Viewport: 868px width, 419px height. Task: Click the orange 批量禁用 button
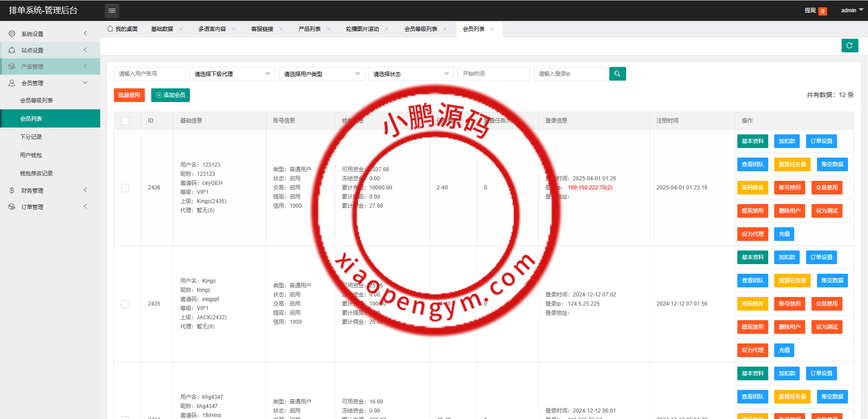click(x=129, y=95)
